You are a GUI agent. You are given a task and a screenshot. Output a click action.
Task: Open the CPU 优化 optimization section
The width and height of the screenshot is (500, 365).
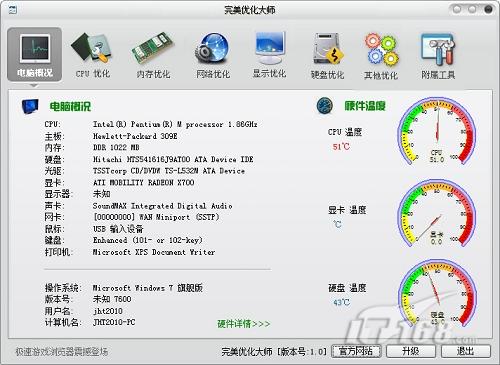coord(92,55)
